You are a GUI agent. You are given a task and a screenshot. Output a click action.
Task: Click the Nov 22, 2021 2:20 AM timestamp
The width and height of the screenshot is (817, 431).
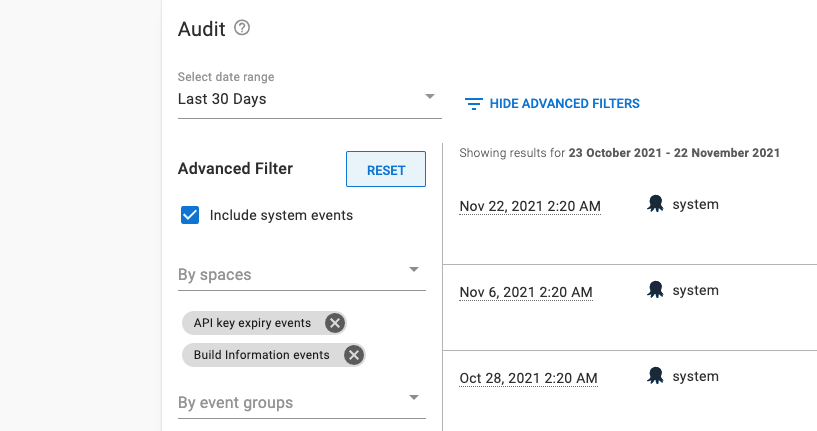[530, 206]
